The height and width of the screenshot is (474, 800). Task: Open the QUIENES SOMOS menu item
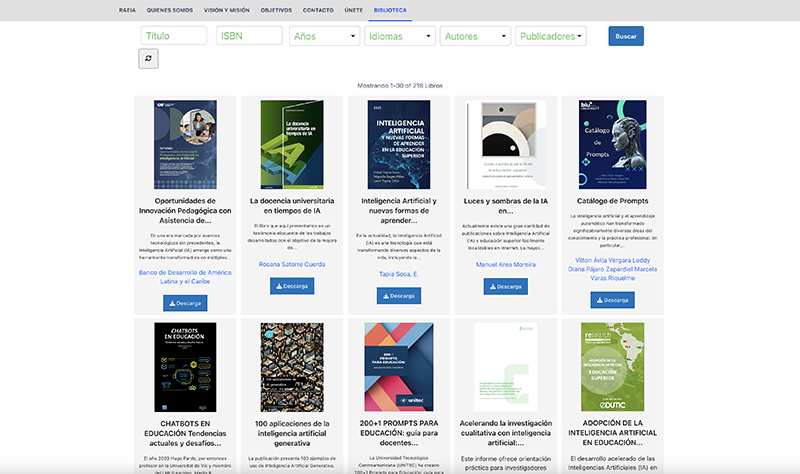point(168,8)
